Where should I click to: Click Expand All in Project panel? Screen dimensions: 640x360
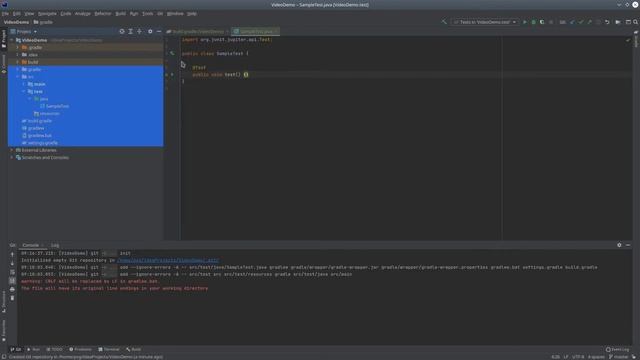point(131,31)
